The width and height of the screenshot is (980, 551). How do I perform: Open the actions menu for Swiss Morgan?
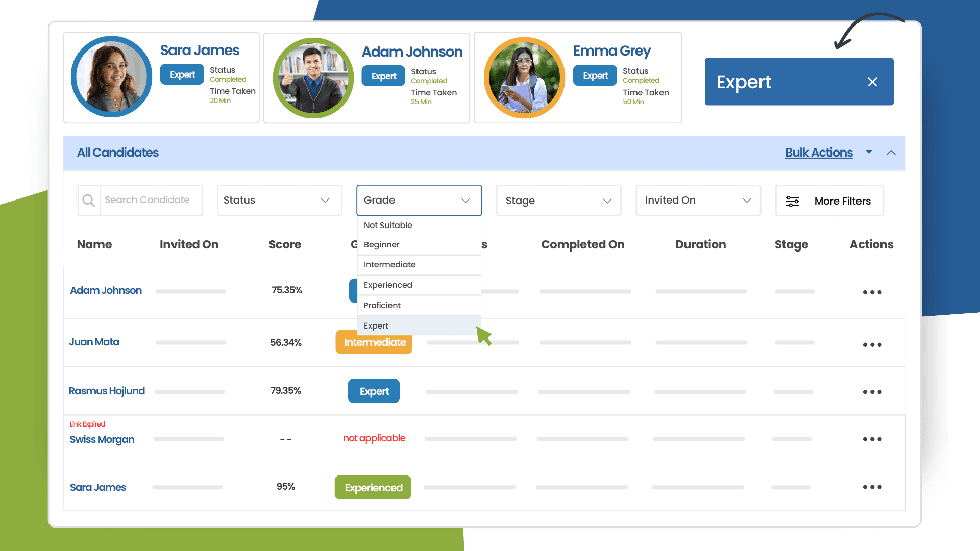pos(872,439)
